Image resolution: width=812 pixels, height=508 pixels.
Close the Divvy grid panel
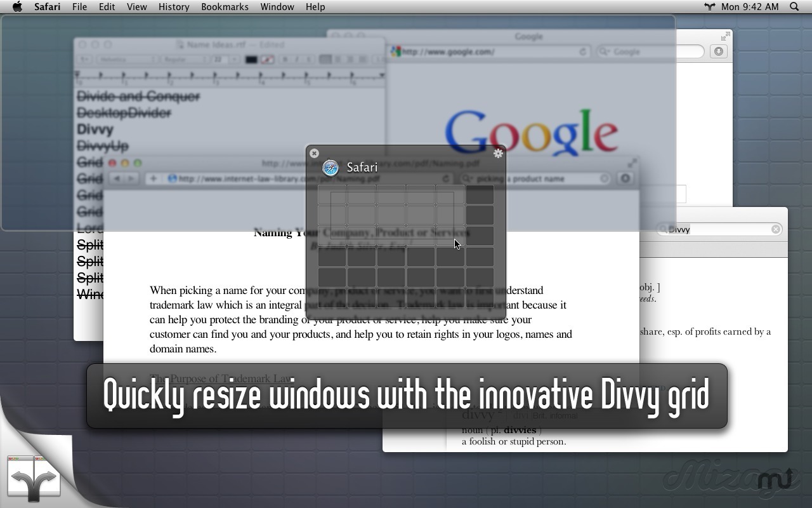[x=314, y=153]
